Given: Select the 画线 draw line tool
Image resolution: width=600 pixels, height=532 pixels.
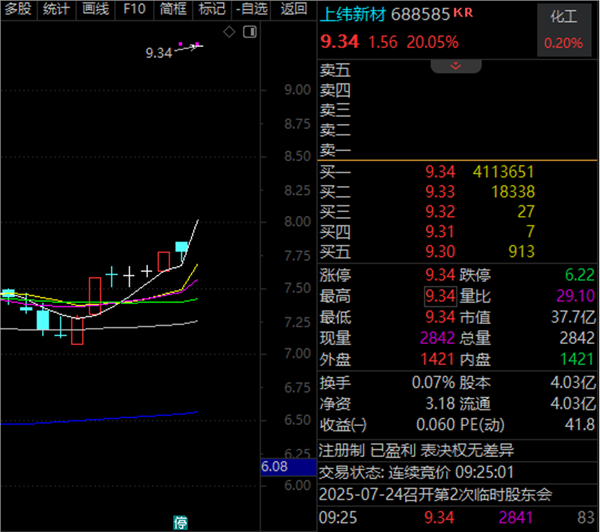Looking at the screenshot, I should point(96,9).
